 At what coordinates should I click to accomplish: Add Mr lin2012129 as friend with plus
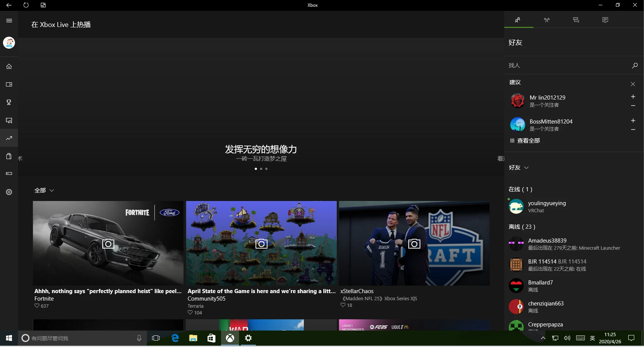(633, 97)
